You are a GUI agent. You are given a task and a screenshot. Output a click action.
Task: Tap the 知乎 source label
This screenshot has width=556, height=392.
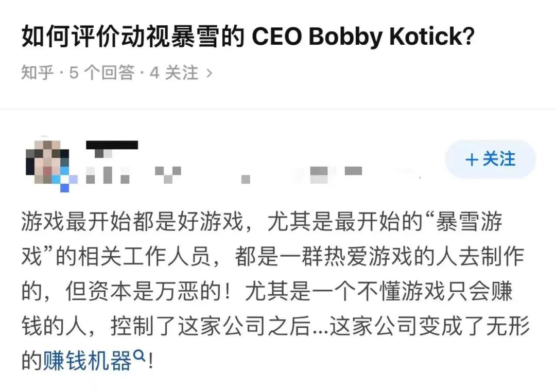pos(38,73)
